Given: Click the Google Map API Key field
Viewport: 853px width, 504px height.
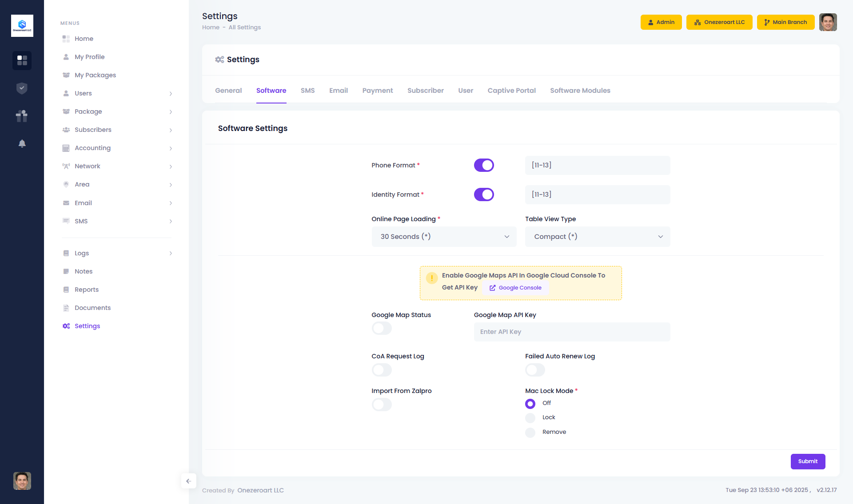Looking at the screenshot, I should 572,332.
